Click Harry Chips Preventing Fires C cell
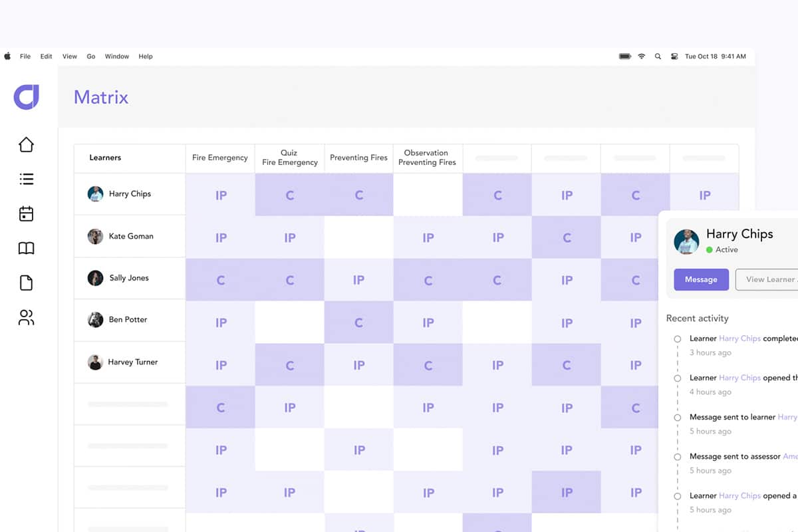Screen dimensions: 798x532 click(x=359, y=195)
